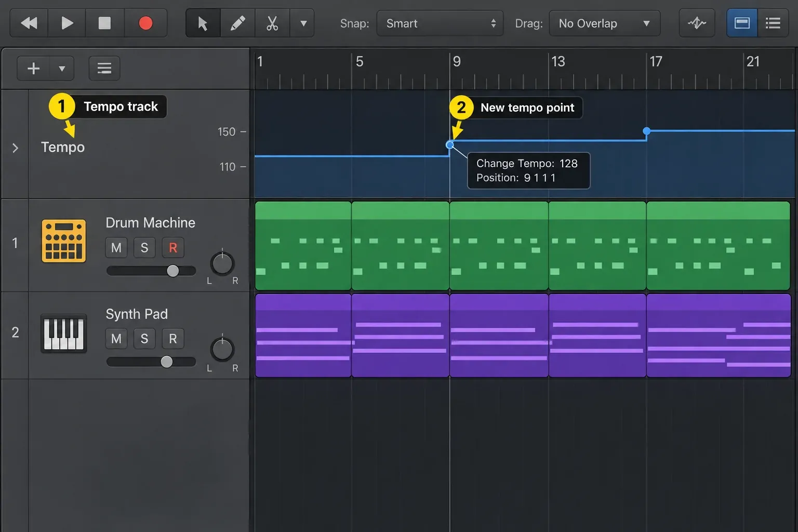This screenshot has height=532, width=798.
Task: Solo the Drum Machine track
Action: click(x=144, y=248)
